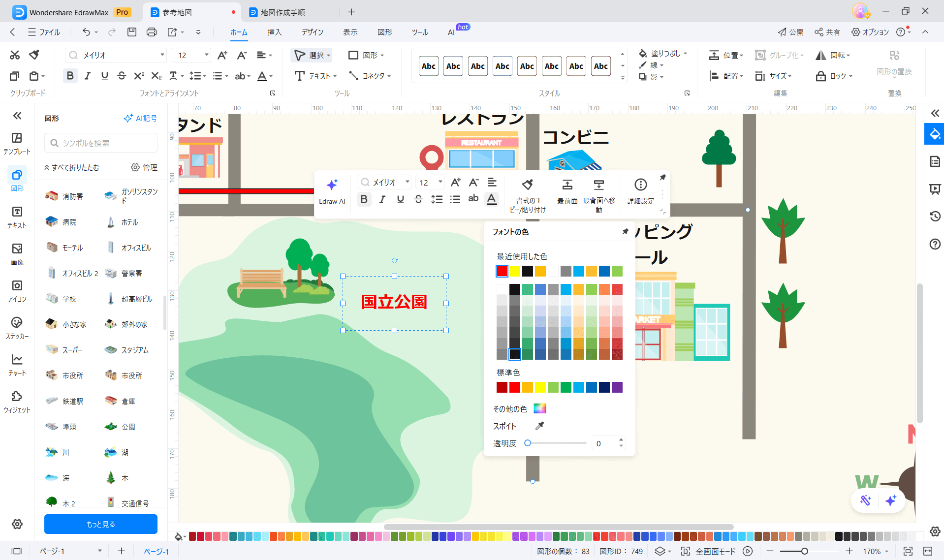Click the Edraw AI sparkle icon

[332, 185]
